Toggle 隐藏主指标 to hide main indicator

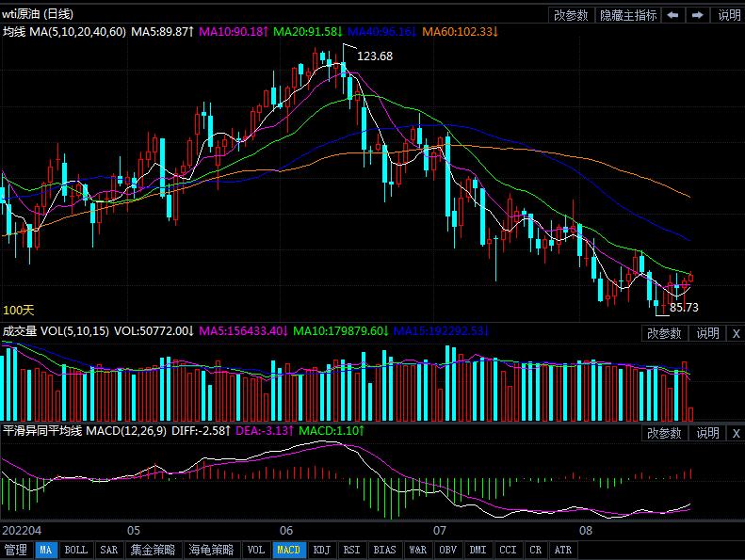click(x=627, y=15)
